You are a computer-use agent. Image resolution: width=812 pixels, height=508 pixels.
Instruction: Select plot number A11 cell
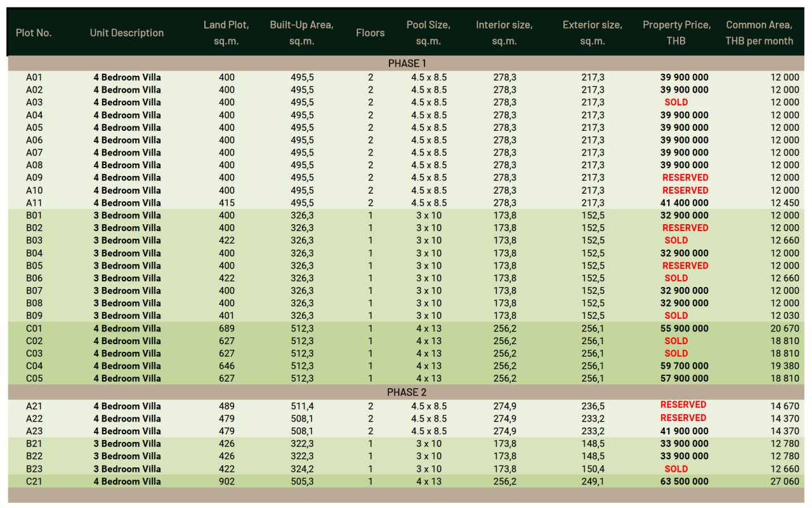coord(34,203)
